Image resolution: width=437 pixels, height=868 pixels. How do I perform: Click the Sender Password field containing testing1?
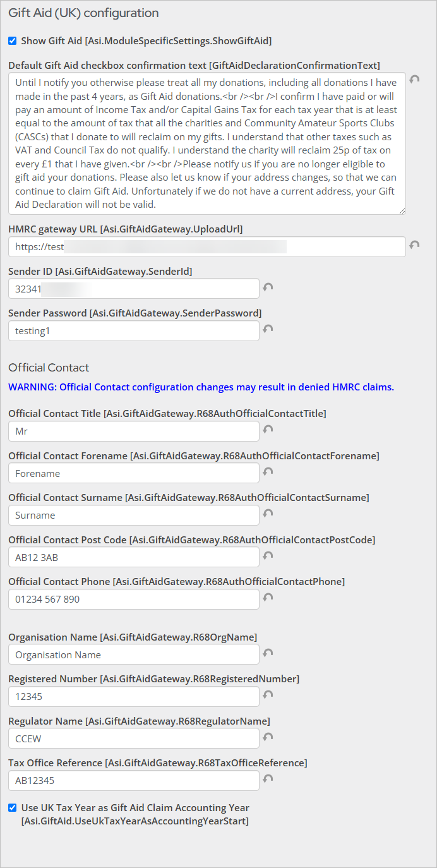click(x=134, y=331)
